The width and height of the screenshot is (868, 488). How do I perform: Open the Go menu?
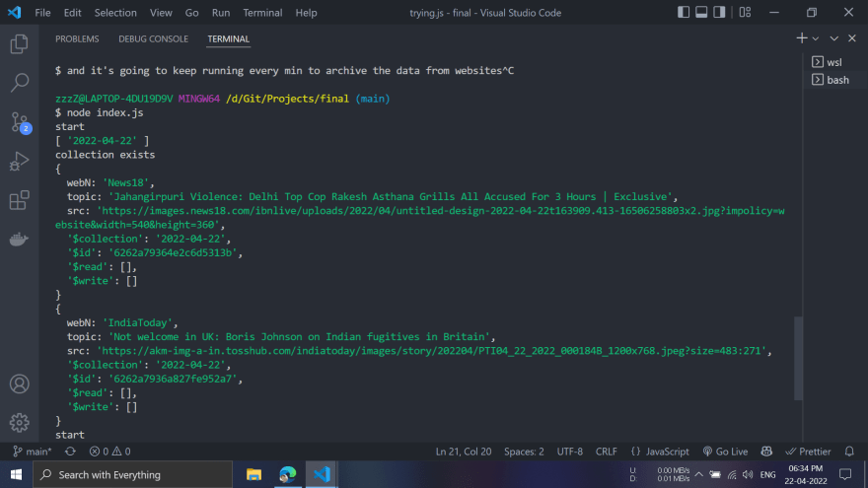coord(191,12)
